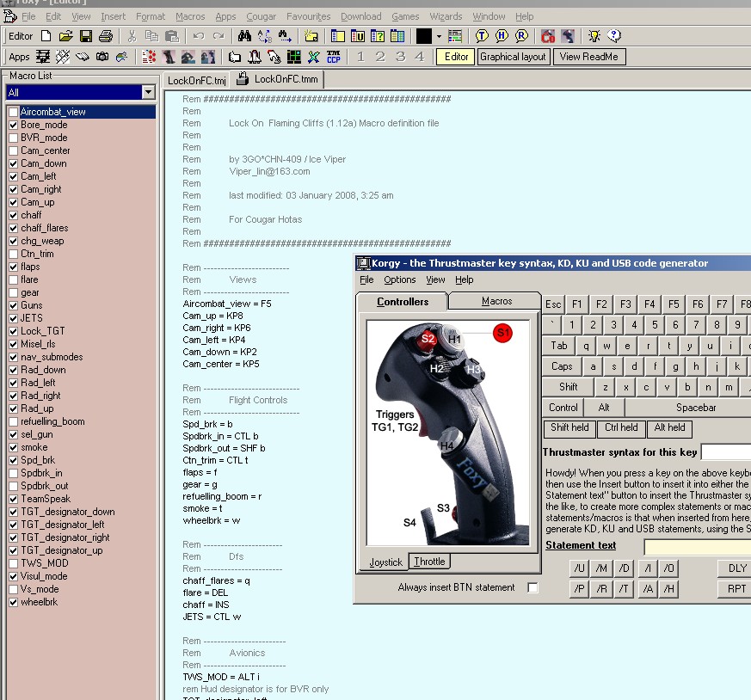
Task: Click the camera icon in Apps toolbar
Action: pyautogui.click(x=102, y=57)
